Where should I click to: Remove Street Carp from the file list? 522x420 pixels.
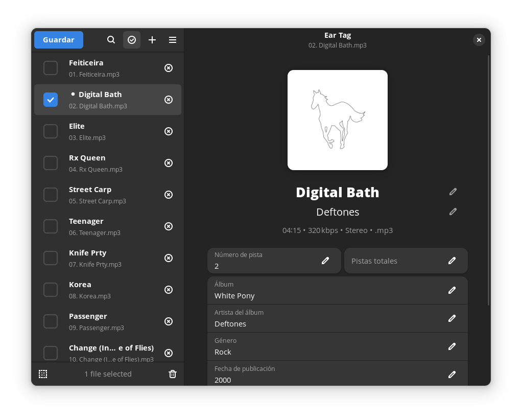169,195
